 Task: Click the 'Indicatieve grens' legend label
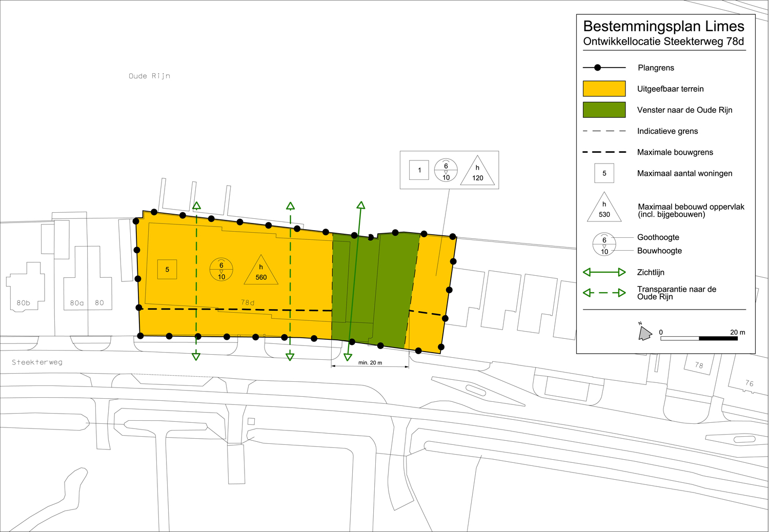click(x=667, y=131)
